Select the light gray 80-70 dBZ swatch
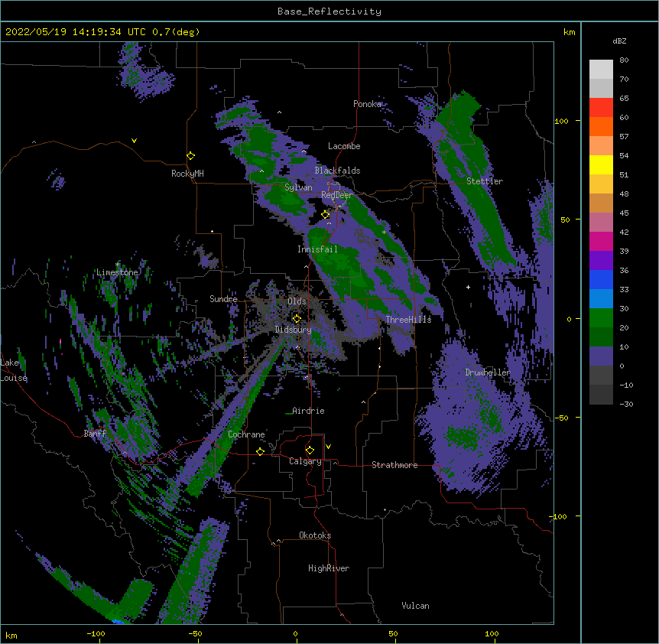The height and width of the screenshot is (644, 659). tap(601, 70)
